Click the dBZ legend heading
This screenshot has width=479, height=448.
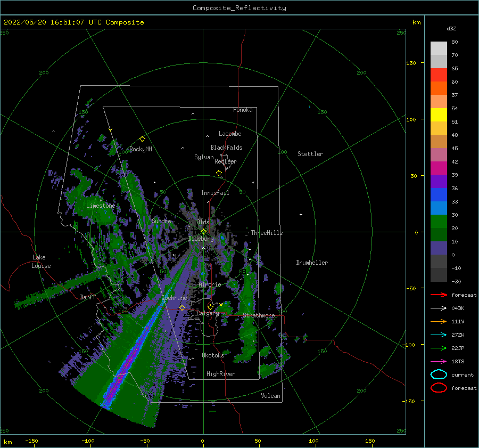451,28
